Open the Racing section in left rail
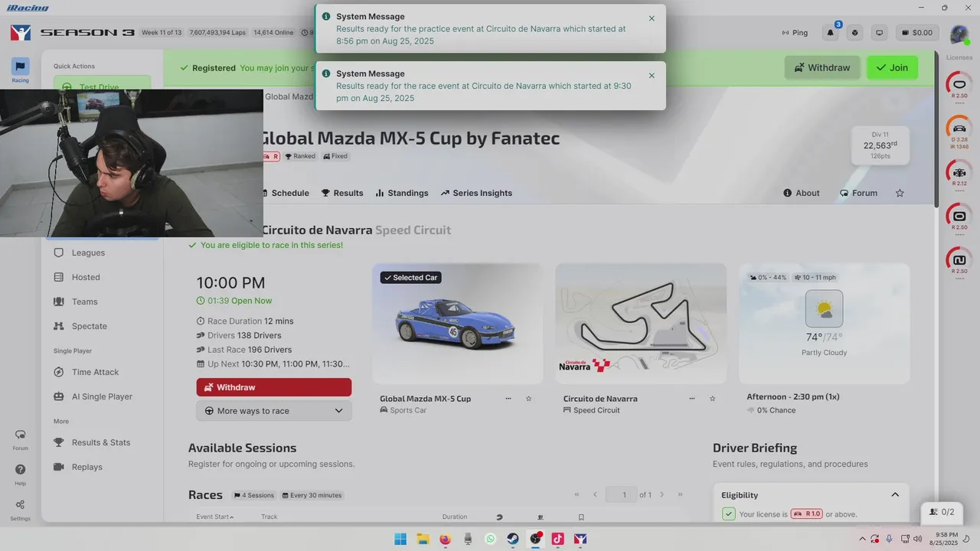This screenshot has height=551, width=980. (20, 70)
